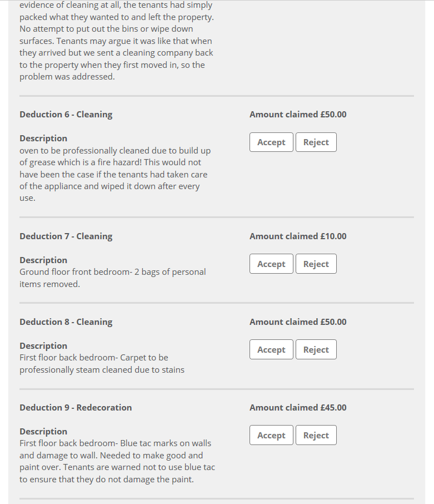Viewport: 434px width, 504px height.
Task: Click the 'Deduction 9 - Redecoration' heading
Action: coord(76,408)
